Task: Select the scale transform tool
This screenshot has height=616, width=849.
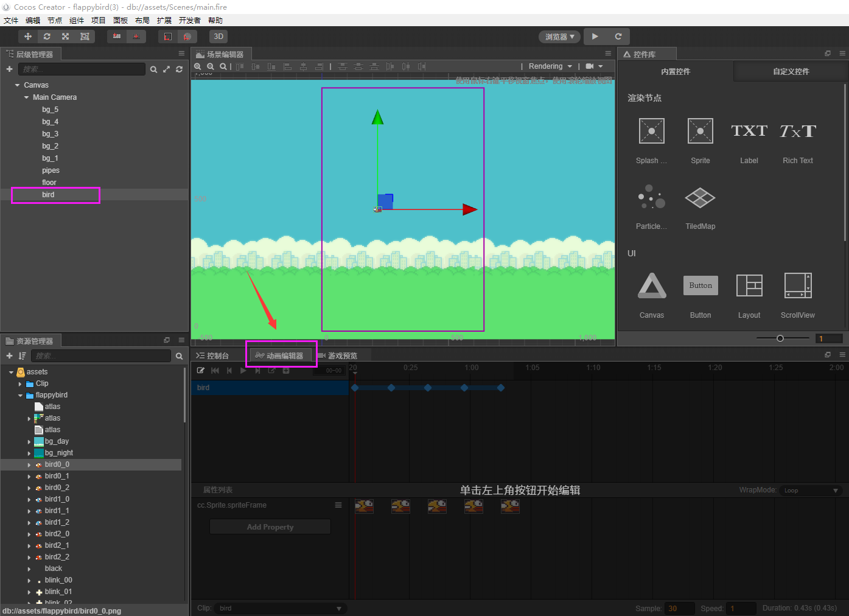Action: point(66,37)
